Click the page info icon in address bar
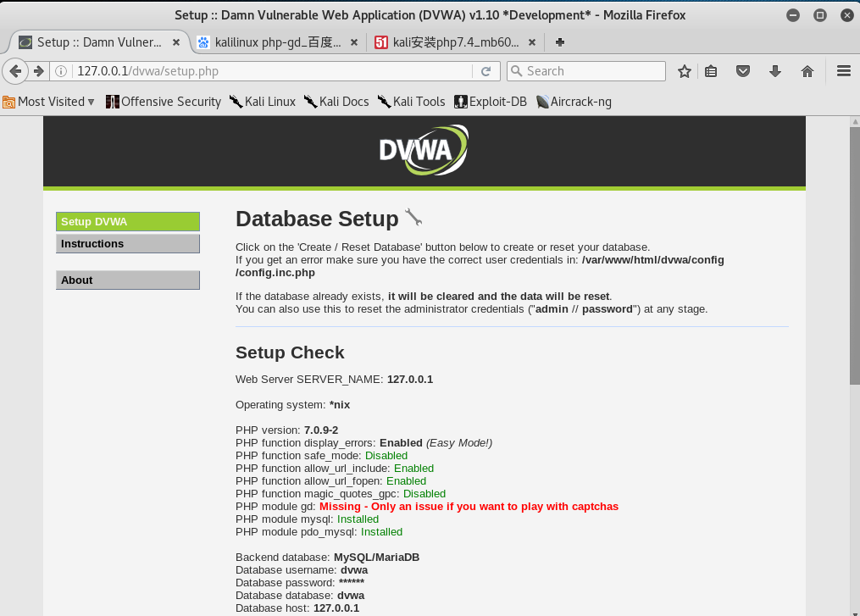 (62, 71)
